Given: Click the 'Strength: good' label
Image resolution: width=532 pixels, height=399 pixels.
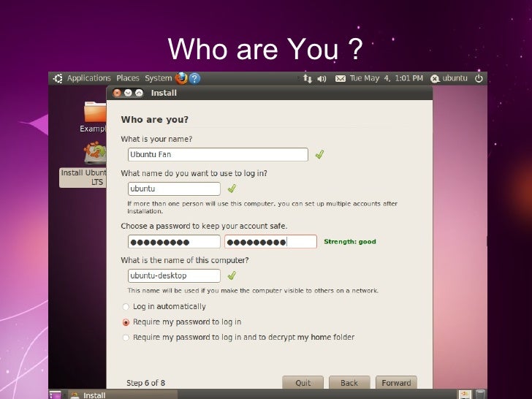Looking at the screenshot, I should coord(350,242).
